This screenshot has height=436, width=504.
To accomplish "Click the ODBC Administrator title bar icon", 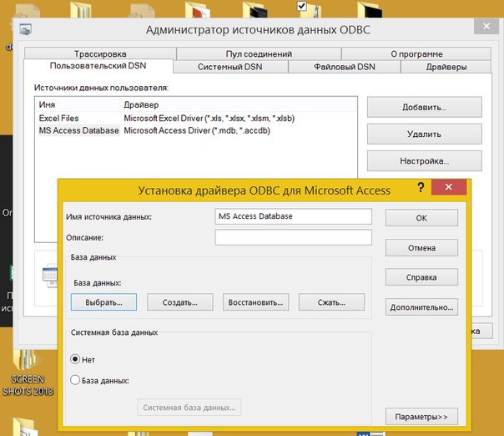I will (x=25, y=29).
